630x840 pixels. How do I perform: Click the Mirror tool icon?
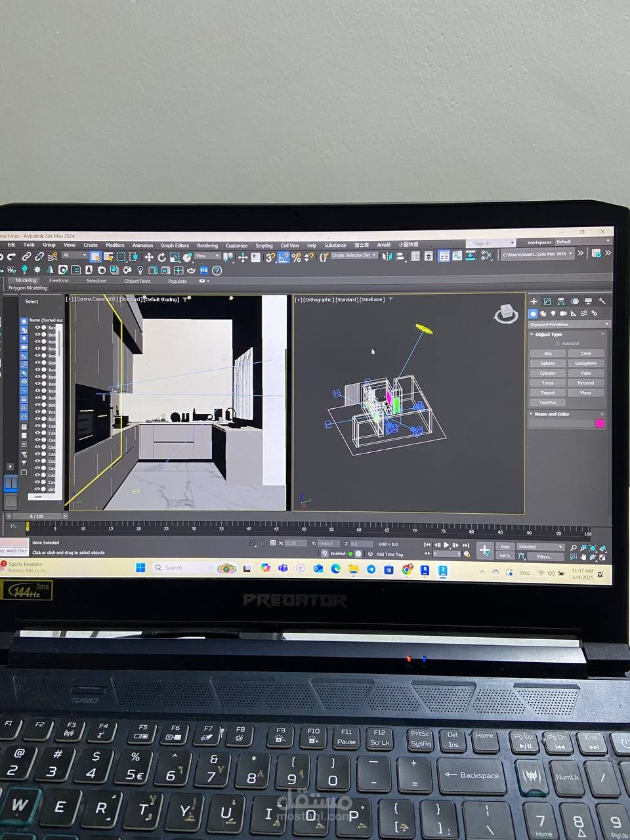coord(386,256)
